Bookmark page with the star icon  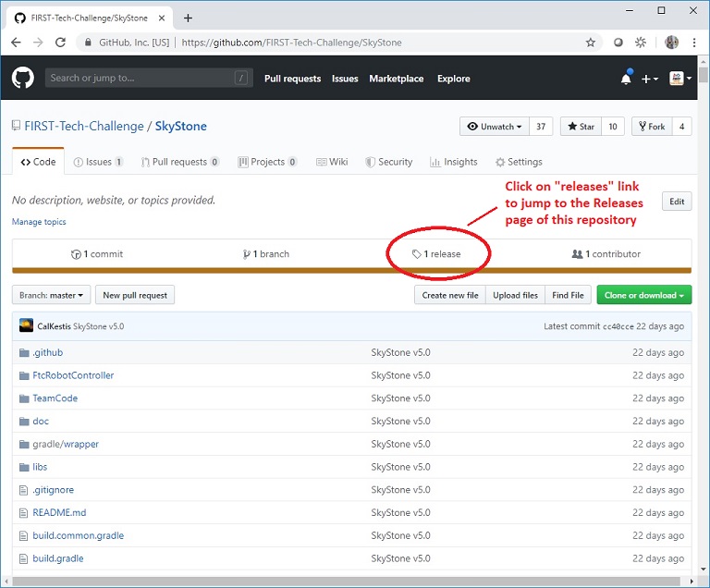(x=591, y=43)
